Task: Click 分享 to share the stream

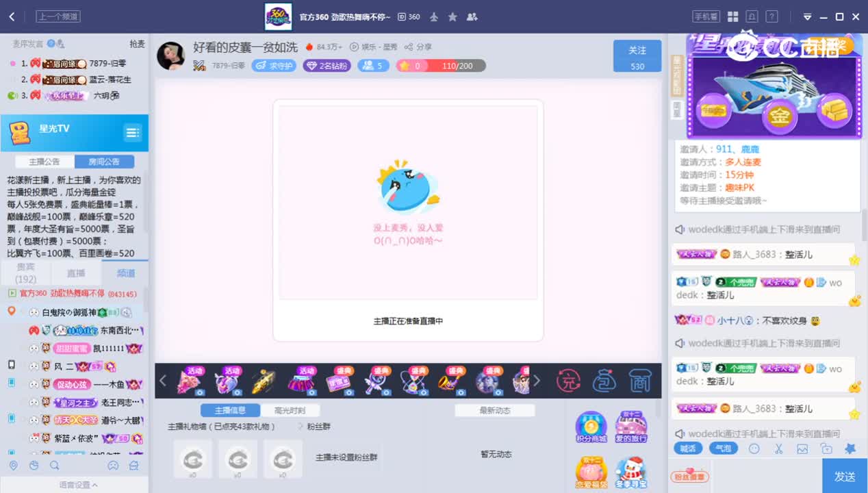Action: (418, 47)
